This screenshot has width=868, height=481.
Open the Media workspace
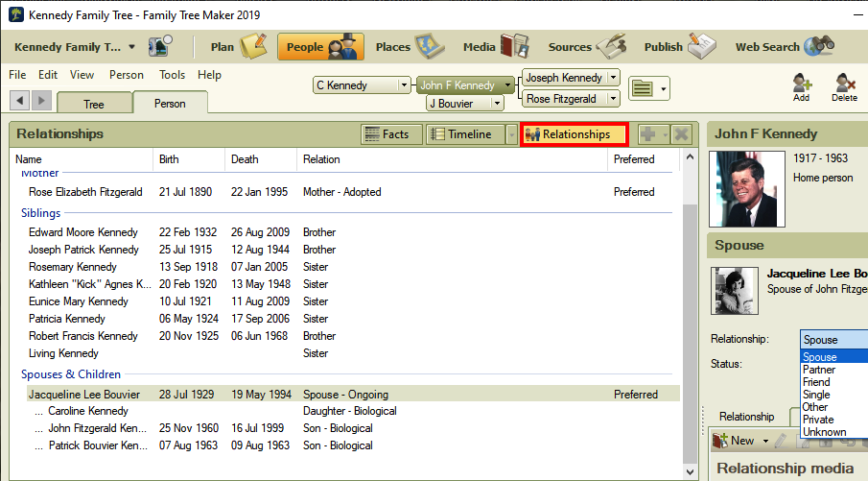496,46
